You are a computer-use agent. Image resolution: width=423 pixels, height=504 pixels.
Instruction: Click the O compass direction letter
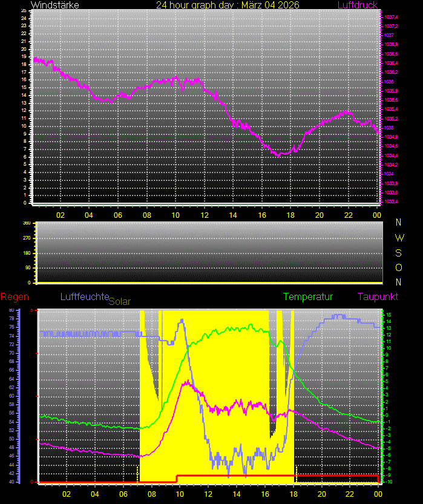click(x=398, y=267)
